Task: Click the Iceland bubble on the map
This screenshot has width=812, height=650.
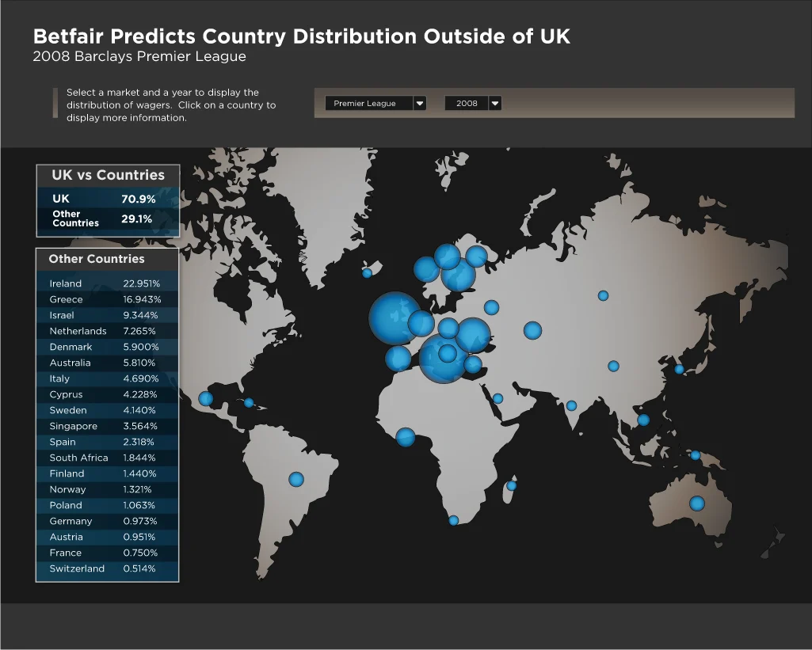Action: point(367,272)
